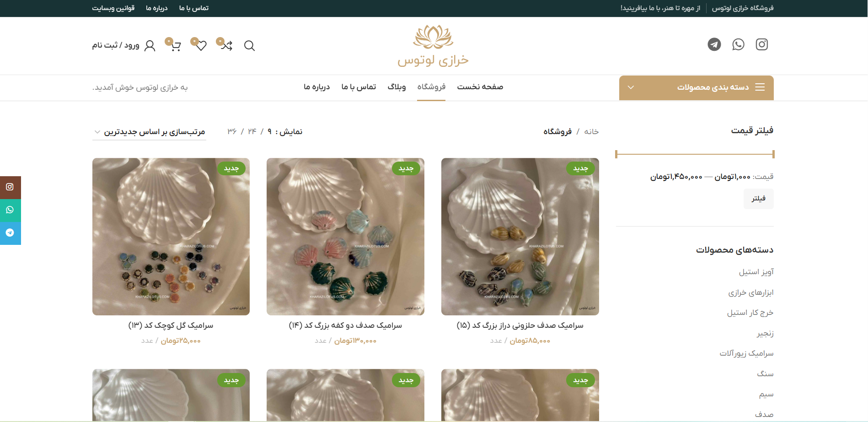
Task: Click the floating Instagram side button
Action: 10,187
